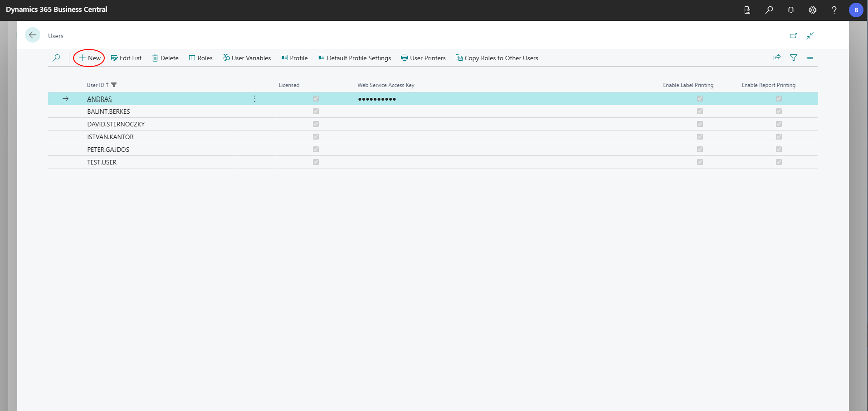Open the Profile action icon
The height and width of the screenshot is (411, 868).
click(x=284, y=58)
